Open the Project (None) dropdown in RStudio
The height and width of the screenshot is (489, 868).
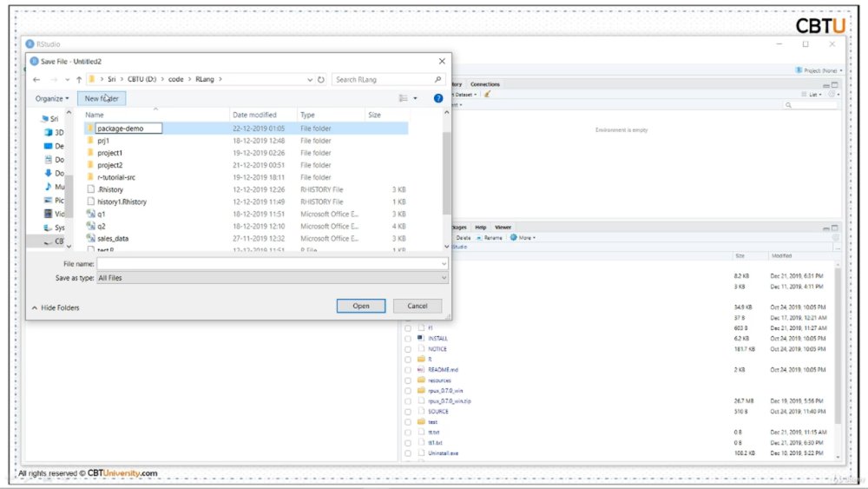click(x=819, y=71)
